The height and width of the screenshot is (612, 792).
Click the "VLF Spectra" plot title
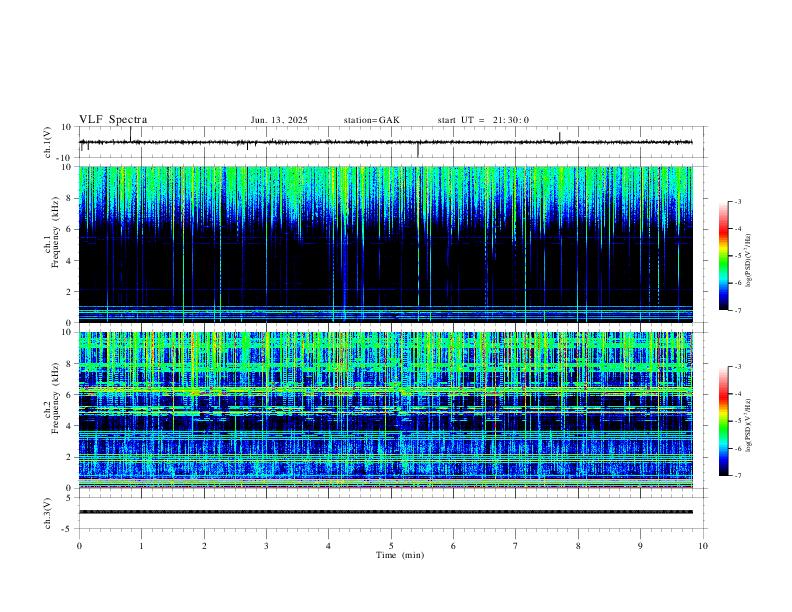point(113,120)
